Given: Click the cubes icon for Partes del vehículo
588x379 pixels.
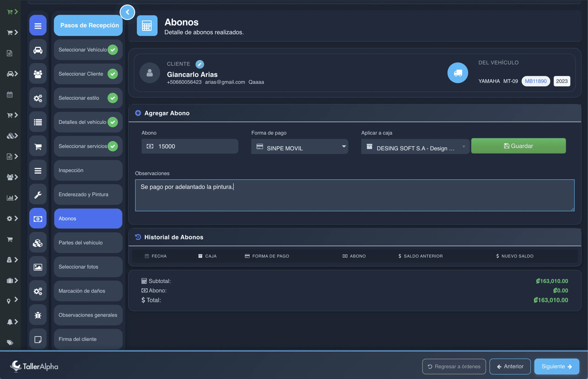Looking at the screenshot, I should coord(38,242).
